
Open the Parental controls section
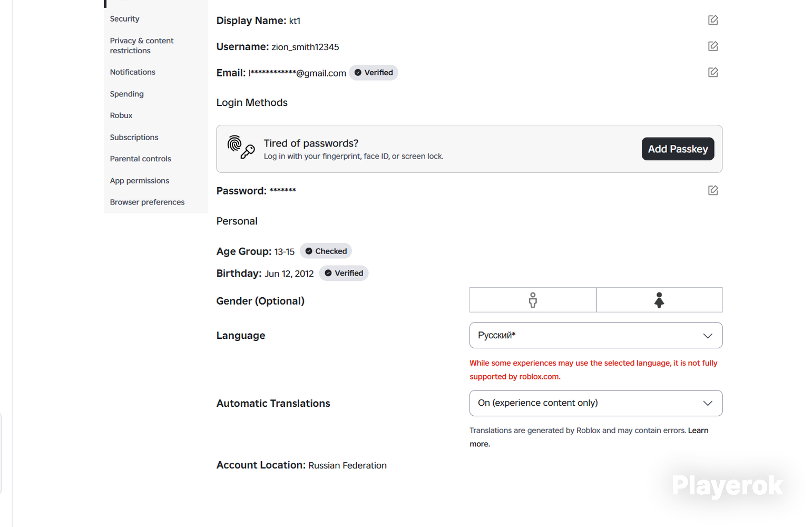tap(140, 159)
